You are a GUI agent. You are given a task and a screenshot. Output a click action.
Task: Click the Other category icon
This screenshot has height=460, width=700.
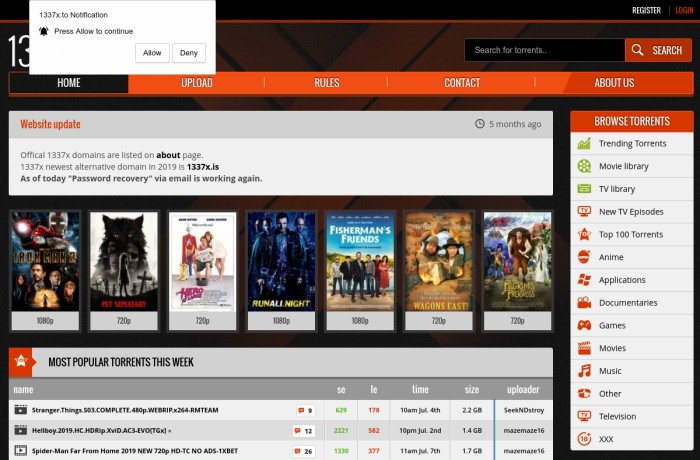(x=584, y=393)
